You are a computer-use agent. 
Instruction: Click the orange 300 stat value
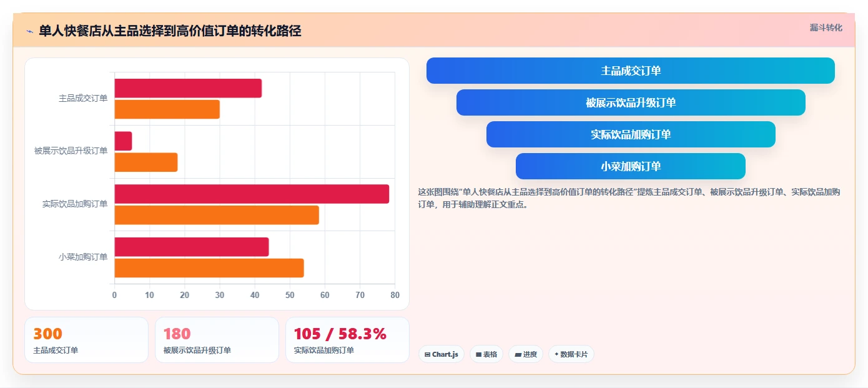pos(47,334)
